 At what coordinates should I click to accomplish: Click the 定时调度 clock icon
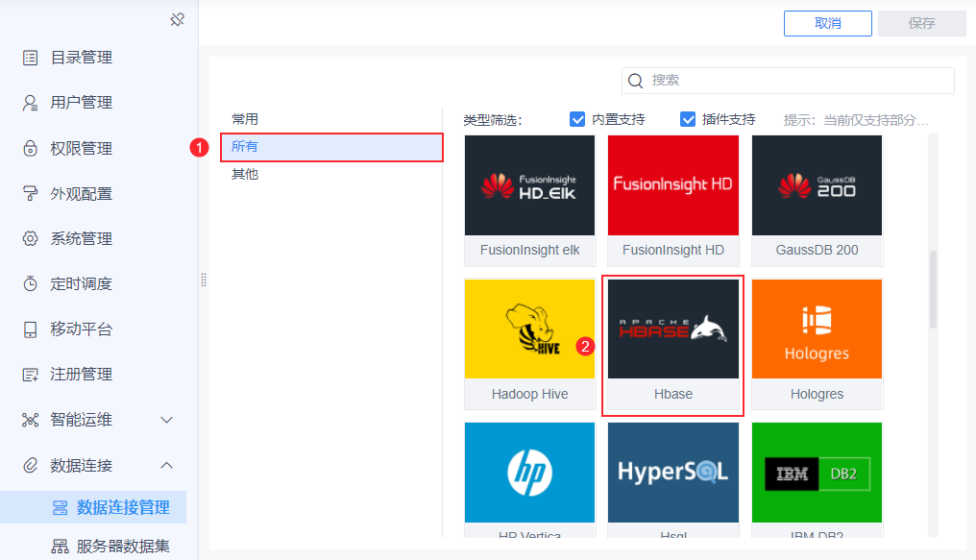pyautogui.click(x=30, y=283)
